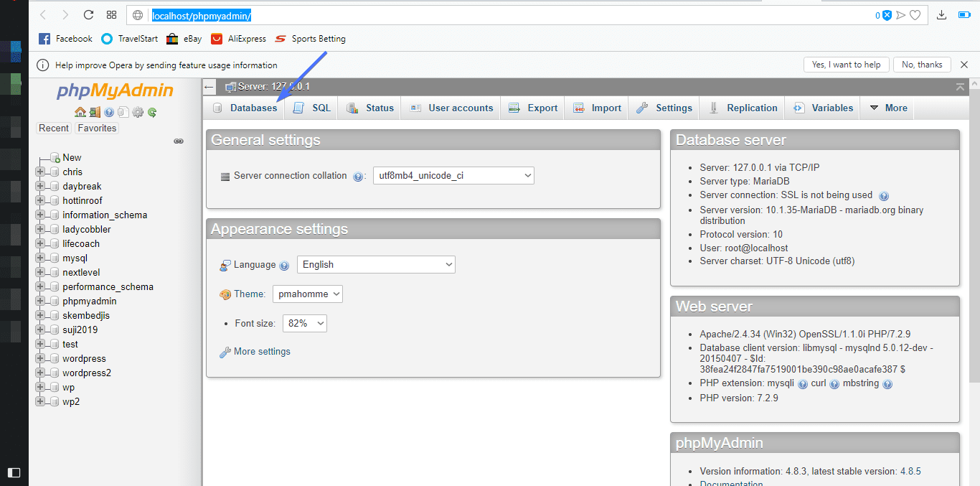Collapse top menu with upward arrows icon

point(960,87)
